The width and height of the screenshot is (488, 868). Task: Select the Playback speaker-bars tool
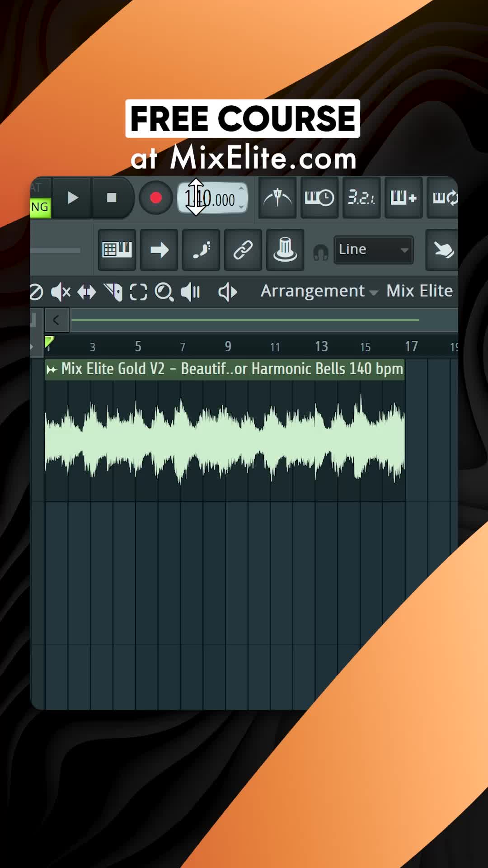pyautogui.click(x=190, y=292)
